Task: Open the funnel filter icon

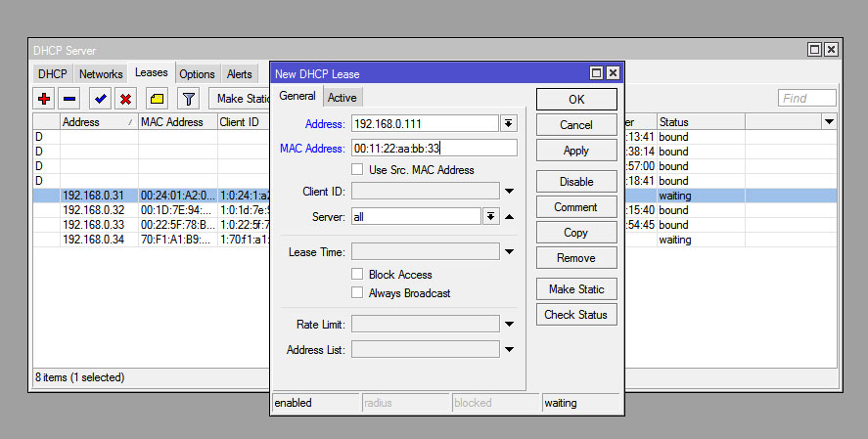Action: click(188, 99)
